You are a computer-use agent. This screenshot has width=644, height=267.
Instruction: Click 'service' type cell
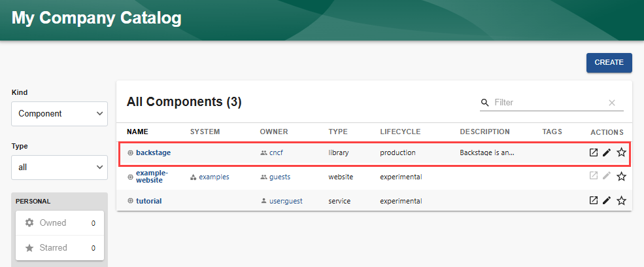(x=339, y=201)
